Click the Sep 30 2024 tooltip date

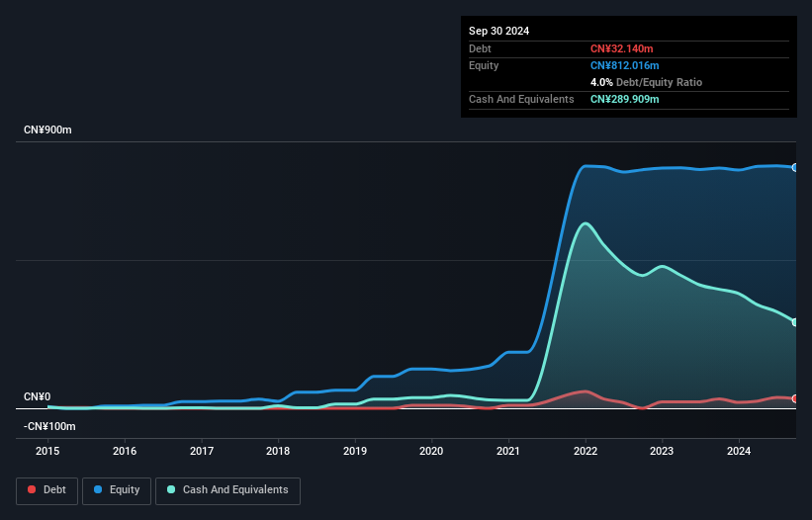499,31
